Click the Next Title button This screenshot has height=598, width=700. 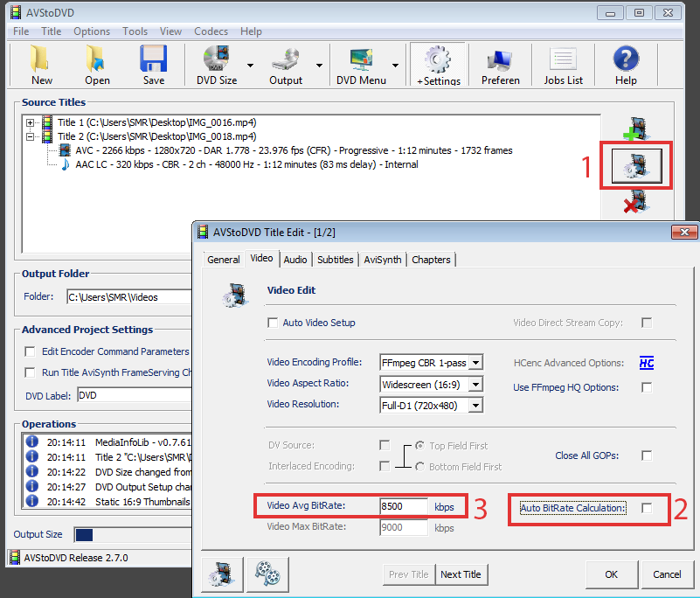461,574
